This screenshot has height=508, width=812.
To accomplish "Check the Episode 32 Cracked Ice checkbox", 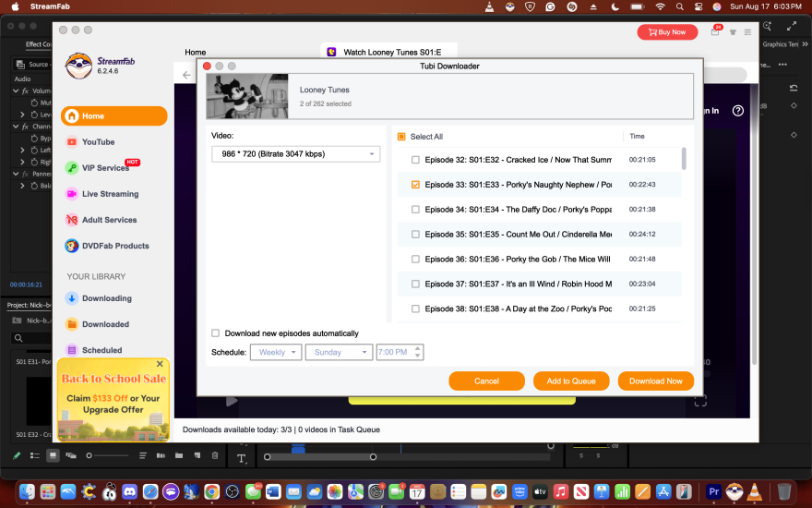I will coord(415,160).
